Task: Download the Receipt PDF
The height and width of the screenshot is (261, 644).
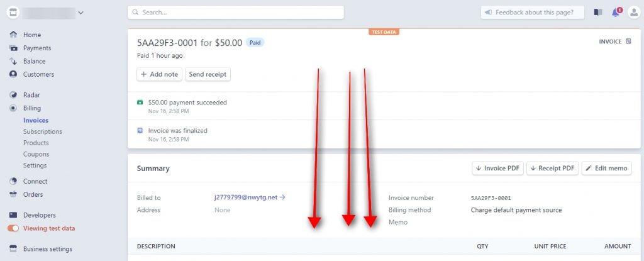Action: point(552,169)
